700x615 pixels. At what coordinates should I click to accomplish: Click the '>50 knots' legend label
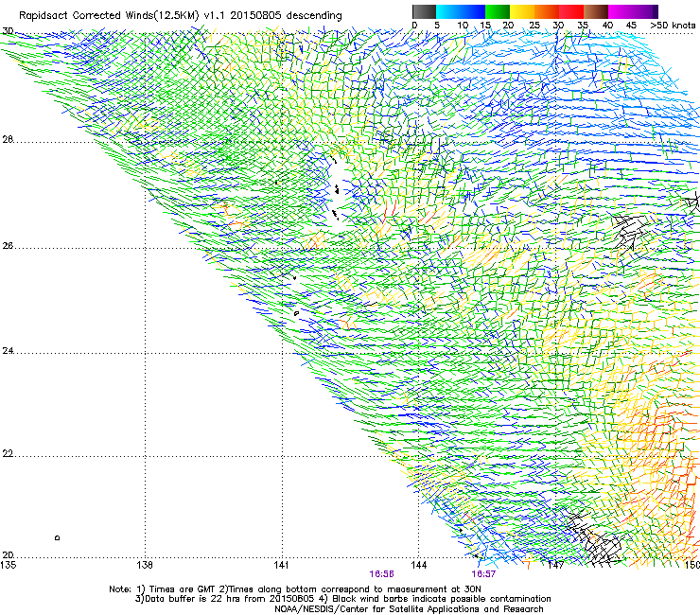tap(673, 26)
